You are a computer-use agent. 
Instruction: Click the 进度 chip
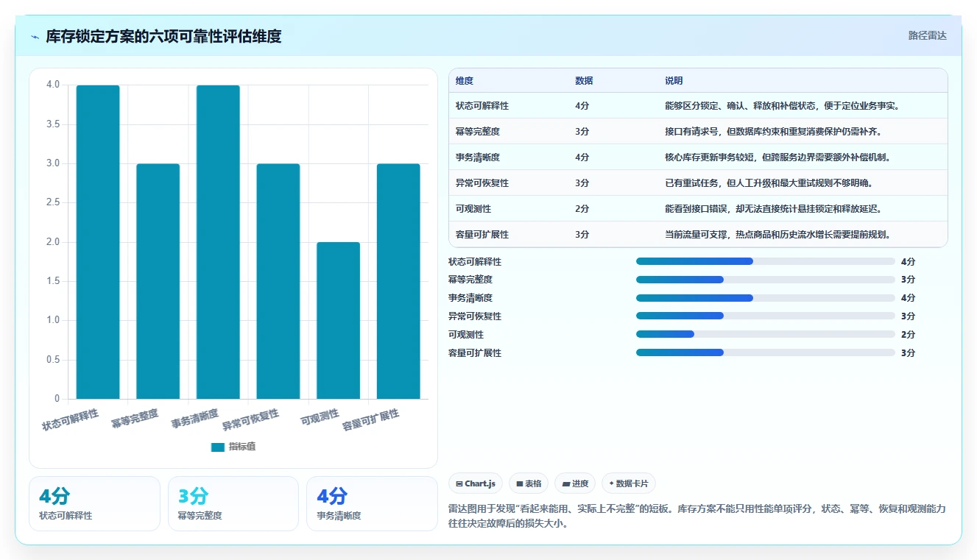(x=575, y=483)
